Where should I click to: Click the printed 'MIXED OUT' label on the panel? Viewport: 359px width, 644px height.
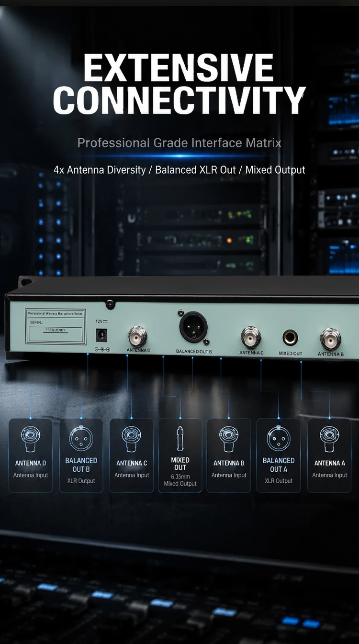click(291, 354)
